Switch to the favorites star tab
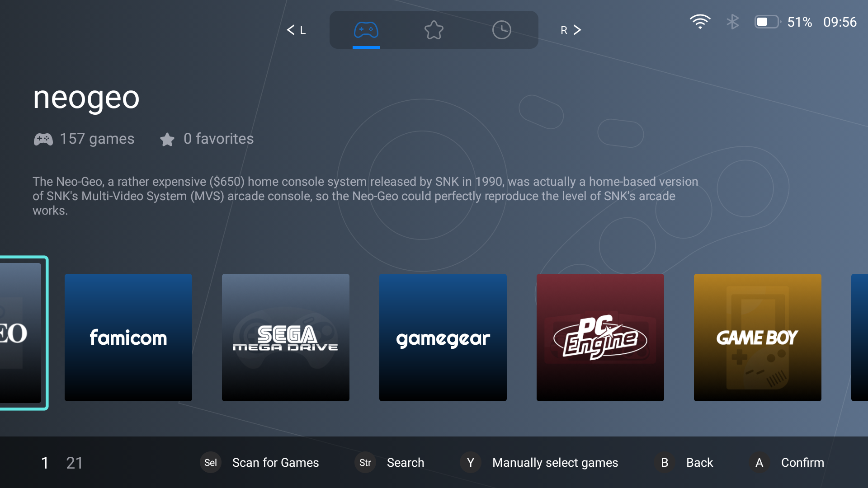868x488 pixels. pyautogui.click(x=434, y=30)
